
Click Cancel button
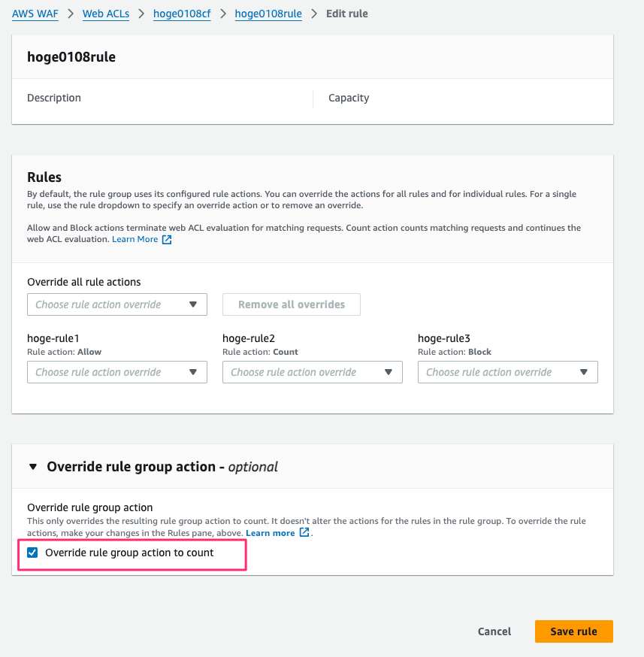coord(494,631)
